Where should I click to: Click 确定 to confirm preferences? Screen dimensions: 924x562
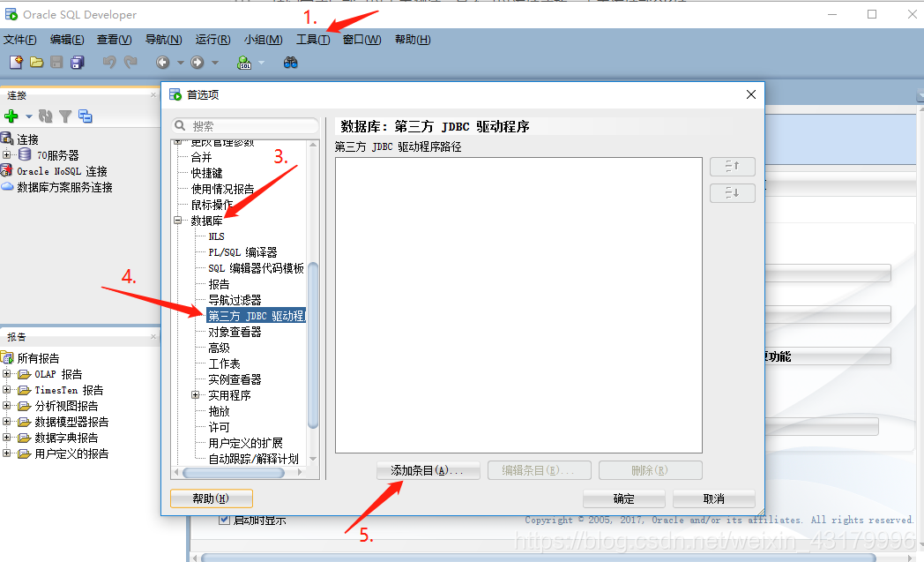coord(623,498)
